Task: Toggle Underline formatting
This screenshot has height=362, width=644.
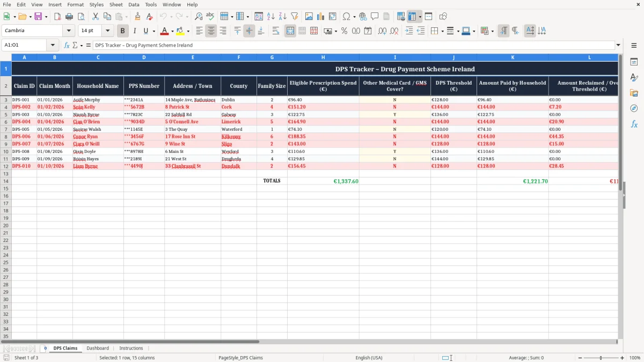Action: point(145,31)
